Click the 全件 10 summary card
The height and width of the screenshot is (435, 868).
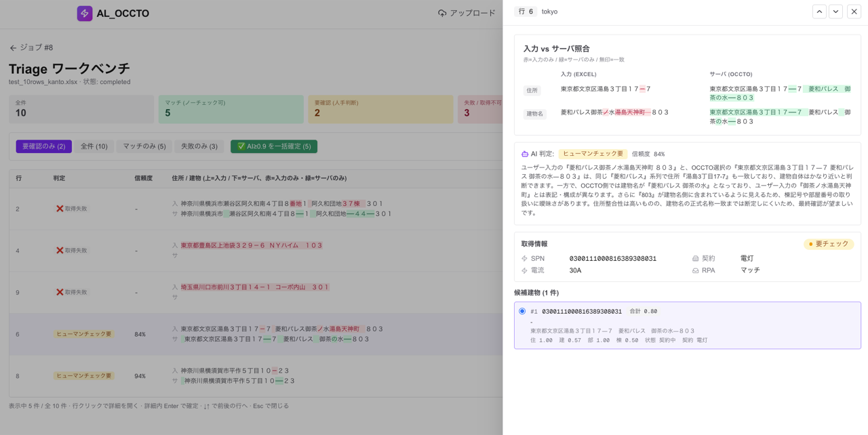coord(81,109)
